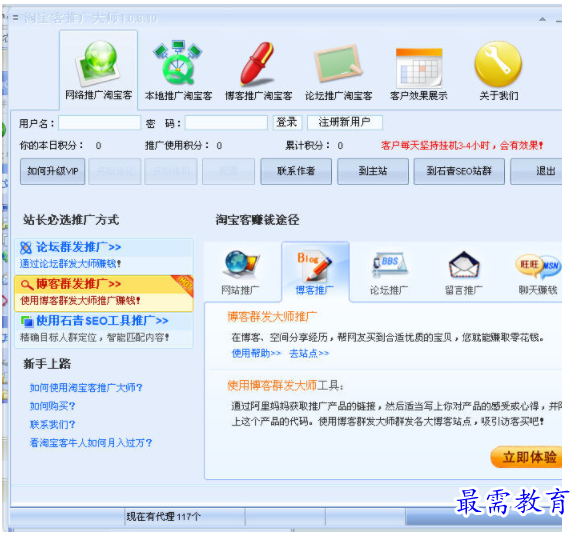Open the 博客群发推广>> HOT banner
Screen dimensions: 578x533
coord(104,293)
